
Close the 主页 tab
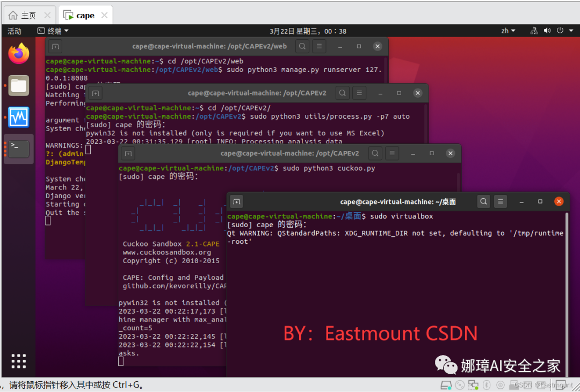47,15
